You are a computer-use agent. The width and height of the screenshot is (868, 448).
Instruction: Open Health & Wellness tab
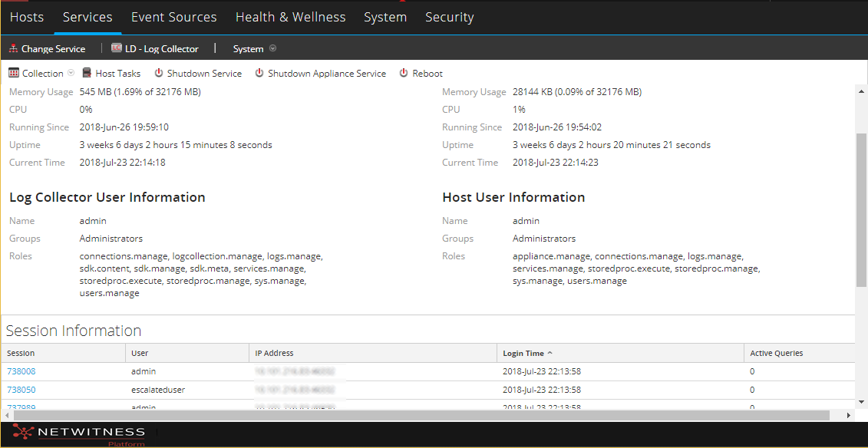(x=291, y=17)
